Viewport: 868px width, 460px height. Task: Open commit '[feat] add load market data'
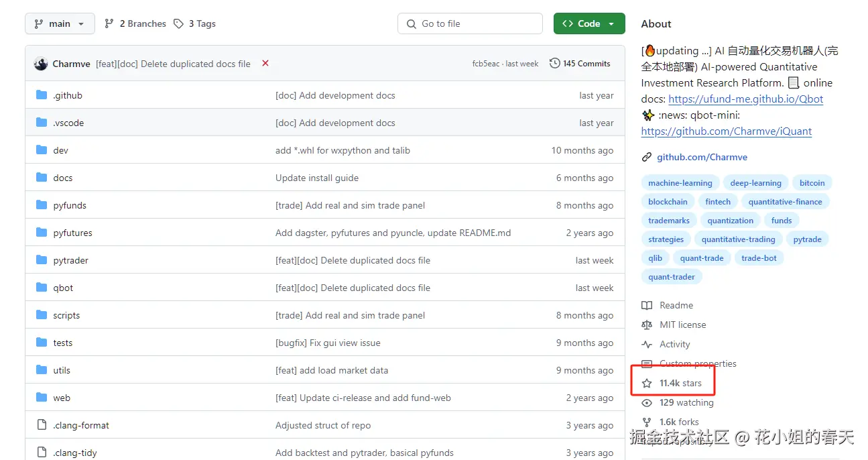tap(332, 370)
